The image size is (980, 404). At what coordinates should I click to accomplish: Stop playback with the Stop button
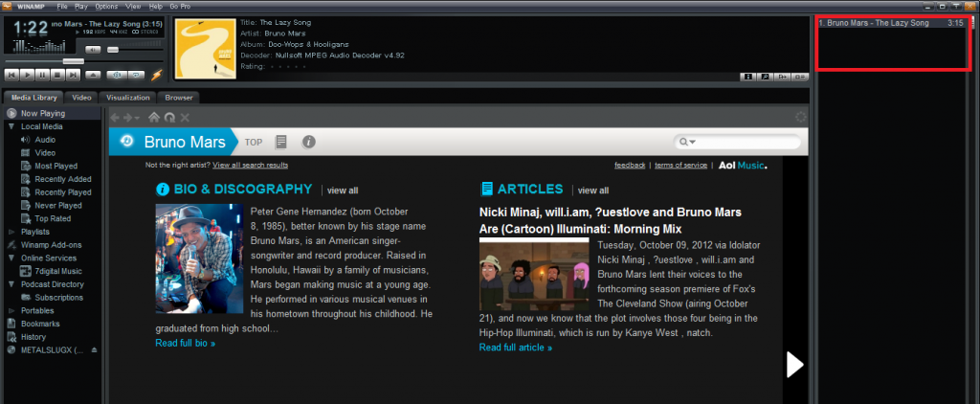pyautogui.click(x=57, y=75)
